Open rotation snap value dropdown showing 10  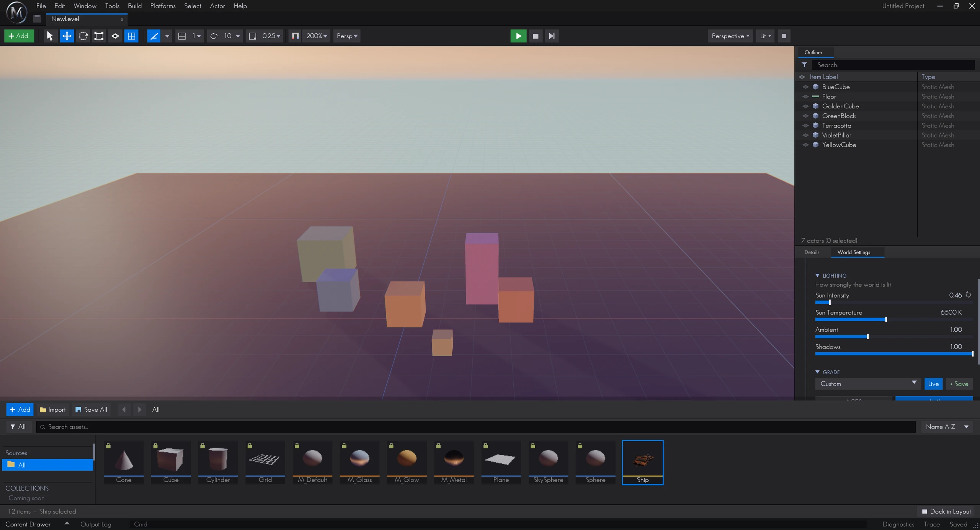pyautogui.click(x=232, y=36)
